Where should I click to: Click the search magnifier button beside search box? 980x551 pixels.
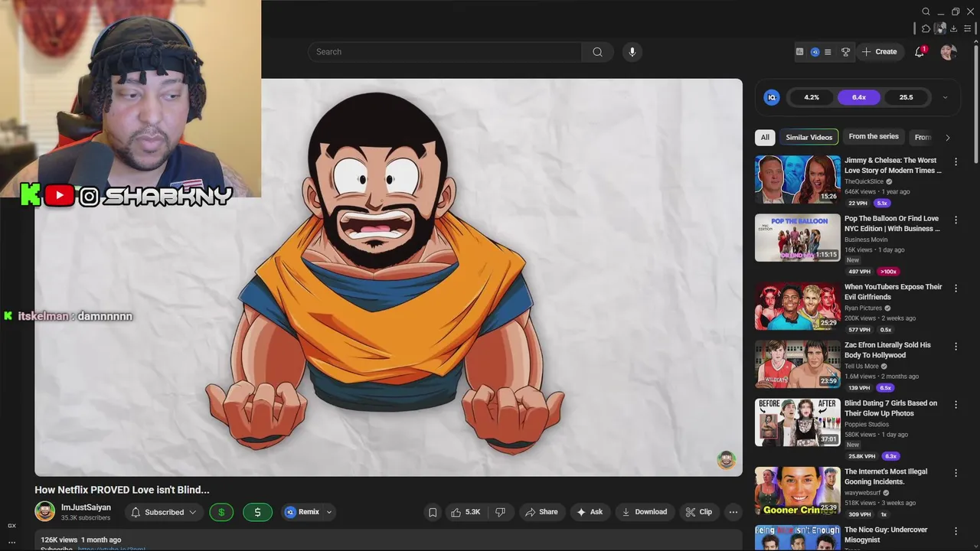(x=597, y=52)
